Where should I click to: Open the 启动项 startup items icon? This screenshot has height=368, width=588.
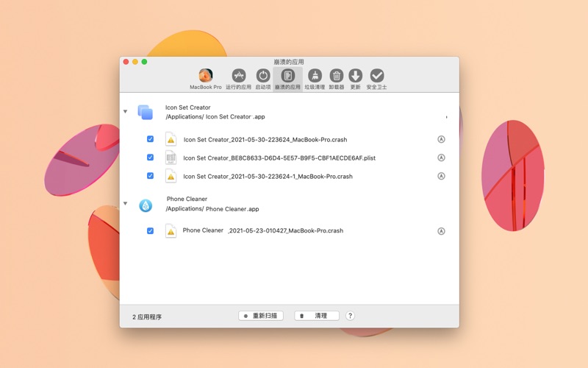[x=263, y=76]
